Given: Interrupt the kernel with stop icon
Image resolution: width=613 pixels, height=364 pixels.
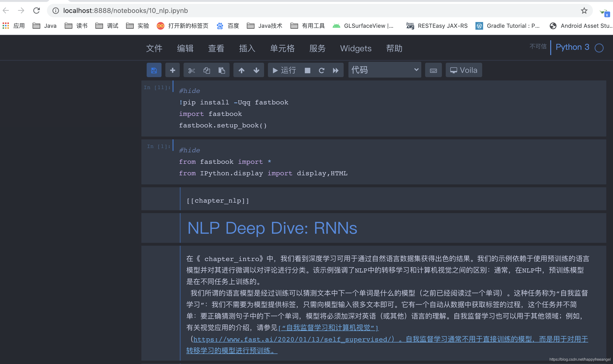Looking at the screenshot, I should (x=307, y=70).
